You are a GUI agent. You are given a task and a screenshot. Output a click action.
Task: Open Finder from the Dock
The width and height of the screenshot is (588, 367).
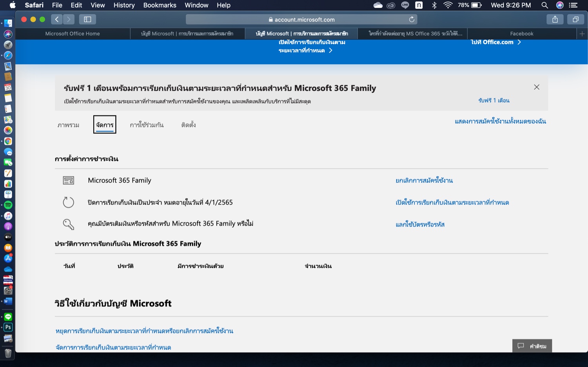(8, 24)
